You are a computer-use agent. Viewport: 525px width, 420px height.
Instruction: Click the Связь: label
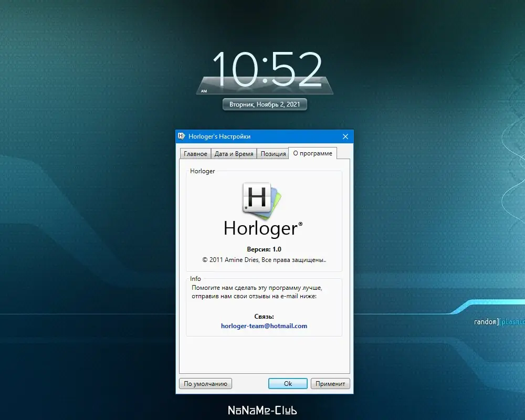pos(264,317)
